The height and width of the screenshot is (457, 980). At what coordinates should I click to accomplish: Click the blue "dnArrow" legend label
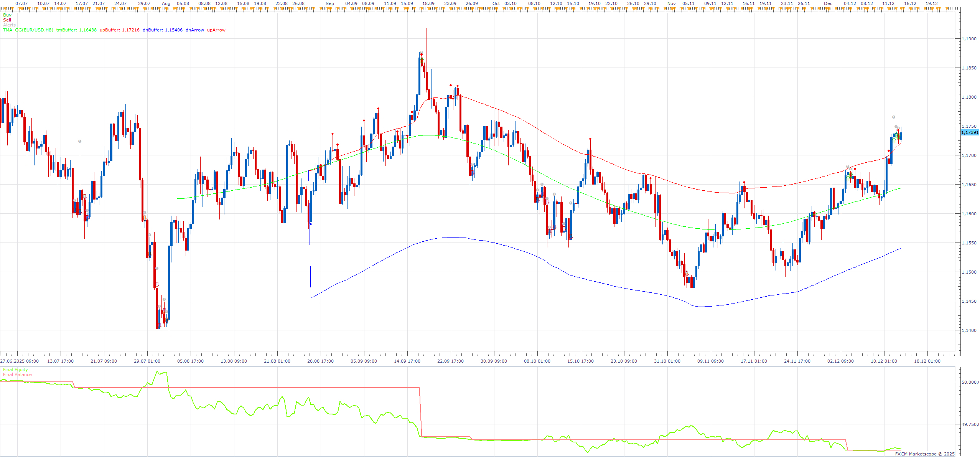pos(195,30)
